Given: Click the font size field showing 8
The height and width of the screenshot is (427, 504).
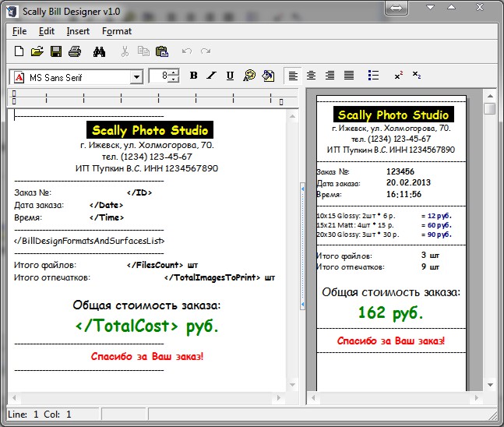Looking at the screenshot, I should pyautogui.click(x=159, y=76).
